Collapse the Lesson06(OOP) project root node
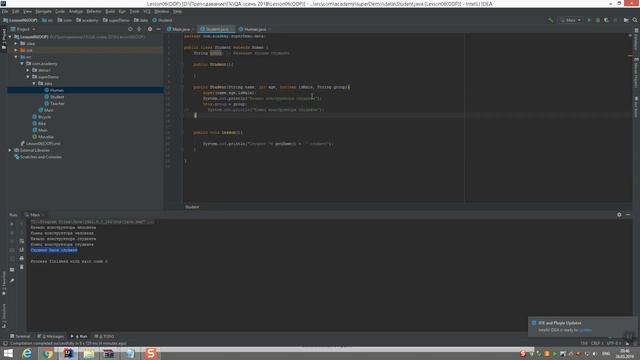 pyautogui.click(x=10, y=37)
